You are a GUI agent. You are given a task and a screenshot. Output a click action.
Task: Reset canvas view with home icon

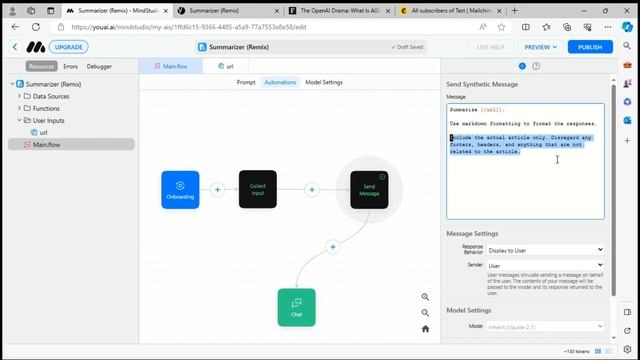425,329
